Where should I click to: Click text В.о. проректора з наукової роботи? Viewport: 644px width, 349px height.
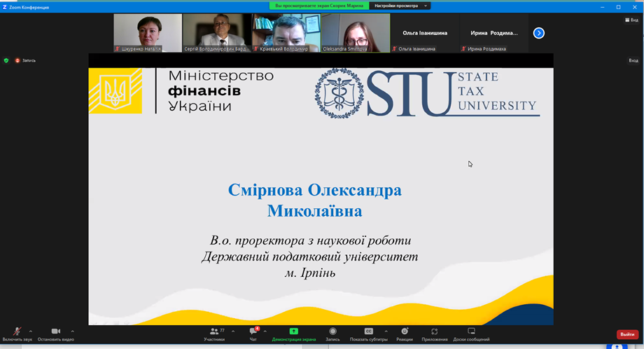[x=311, y=240]
